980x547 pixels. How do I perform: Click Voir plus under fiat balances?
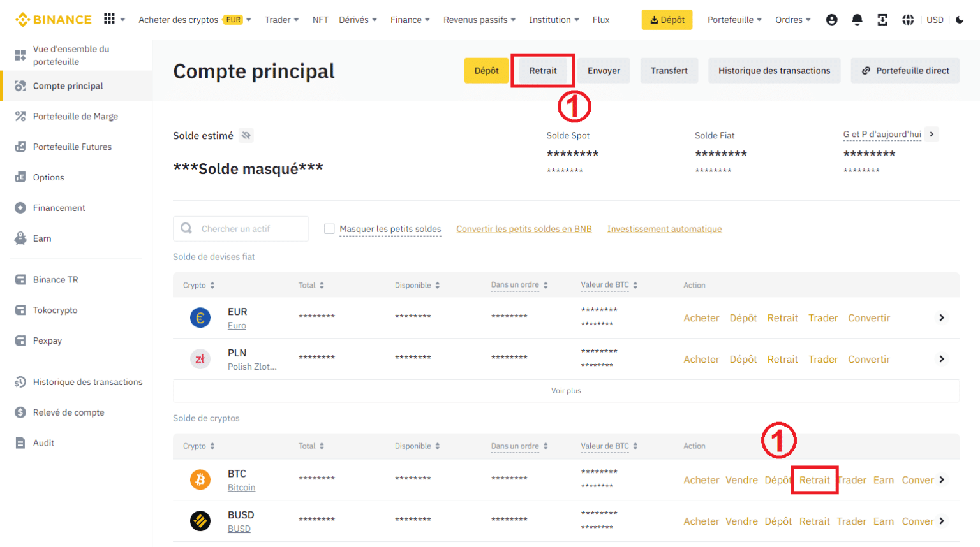point(566,391)
